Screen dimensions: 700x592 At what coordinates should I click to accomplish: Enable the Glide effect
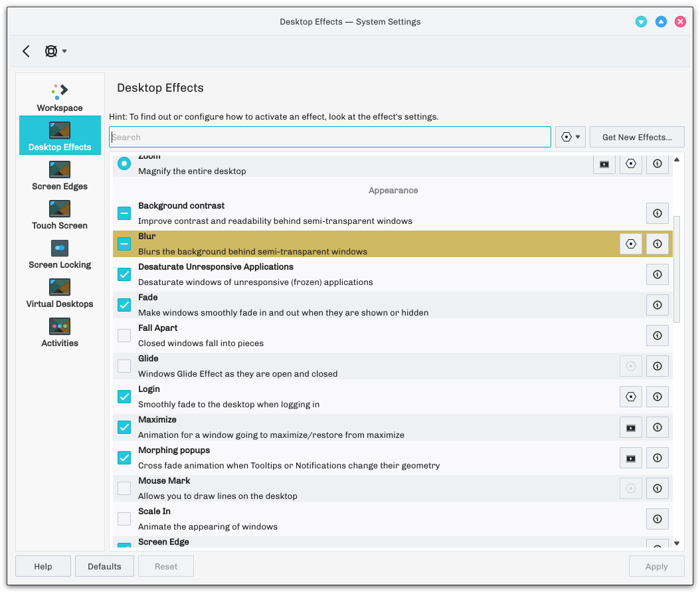coord(124,366)
